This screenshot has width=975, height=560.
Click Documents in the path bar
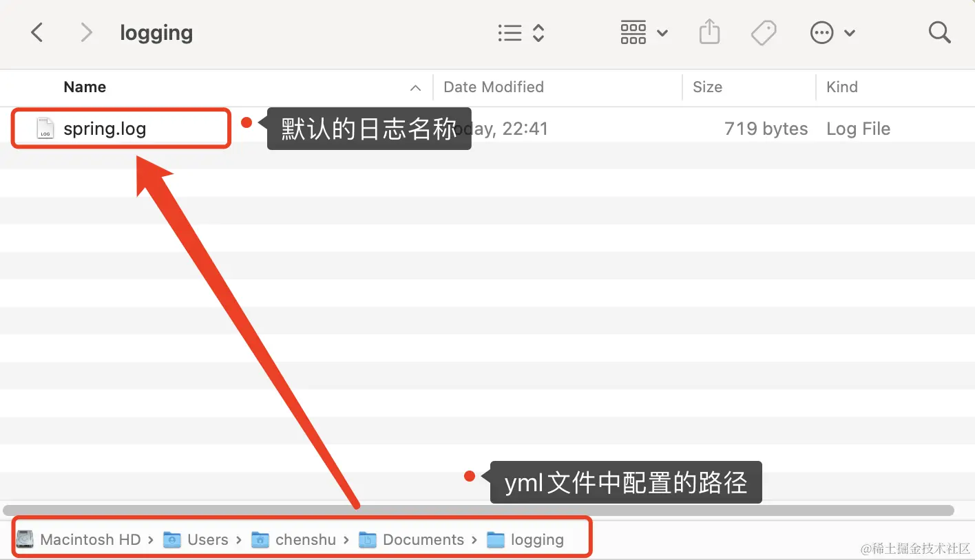point(423,540)
